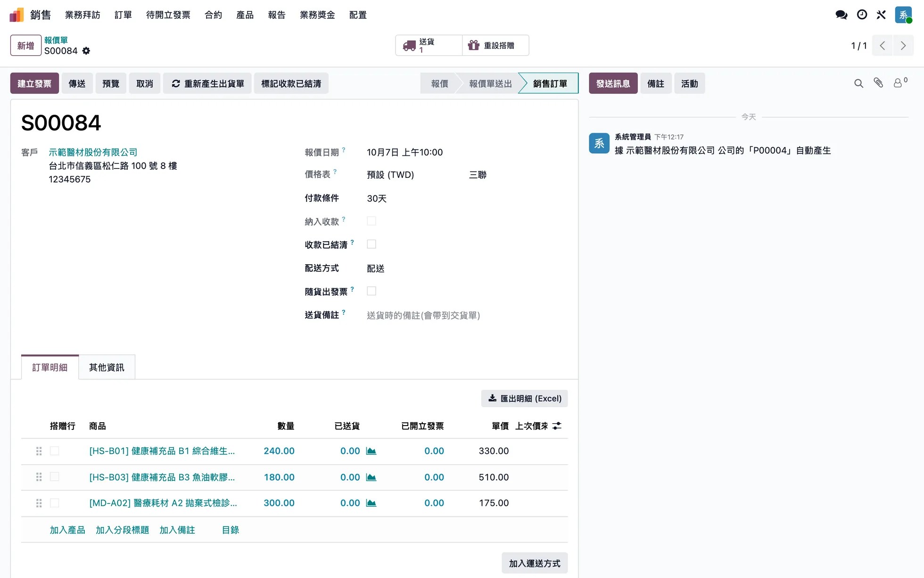This screenshot has height=578, width=924.
Task: Go to the previous record arrow
Action: coord(883,46)
